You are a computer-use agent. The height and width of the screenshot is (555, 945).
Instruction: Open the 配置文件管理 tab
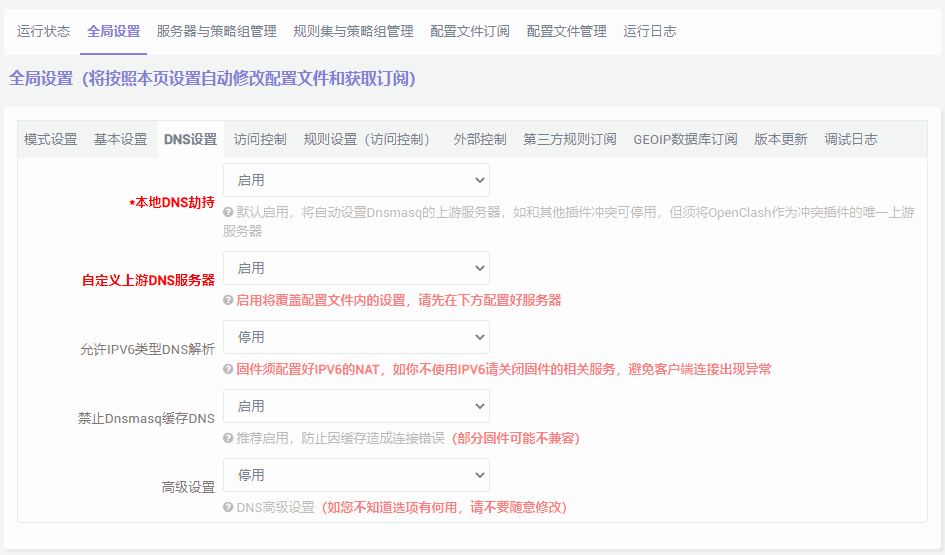[566, 31]
